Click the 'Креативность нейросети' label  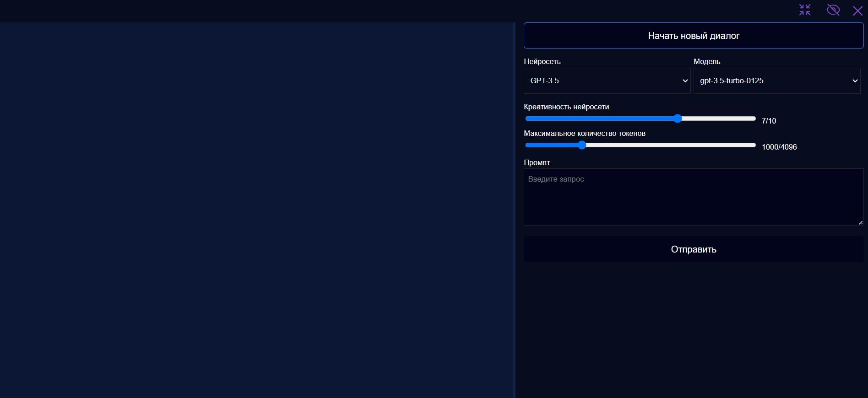pos(566,107)
